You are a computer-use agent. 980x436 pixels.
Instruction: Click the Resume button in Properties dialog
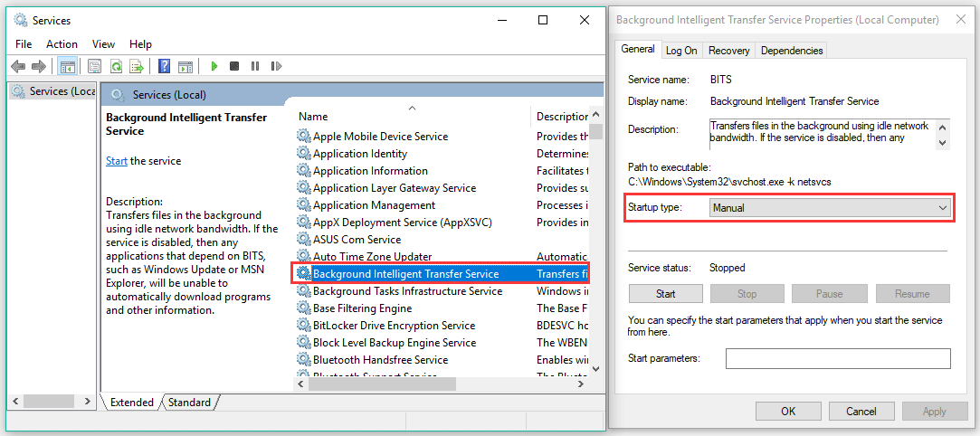(912, 294)
